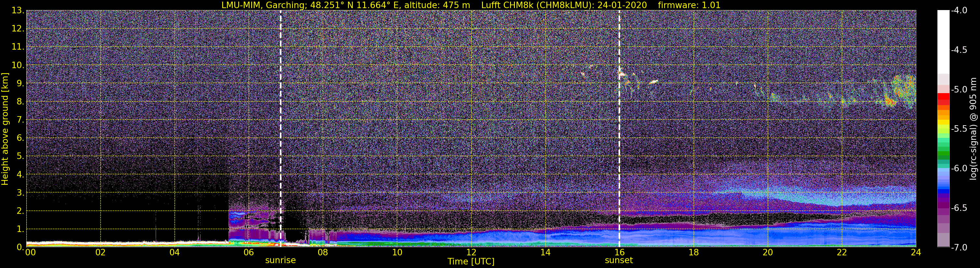Click the '12.' height axis tick label
This screenshot has height=268, width=980.
click(x=18, y=29)
